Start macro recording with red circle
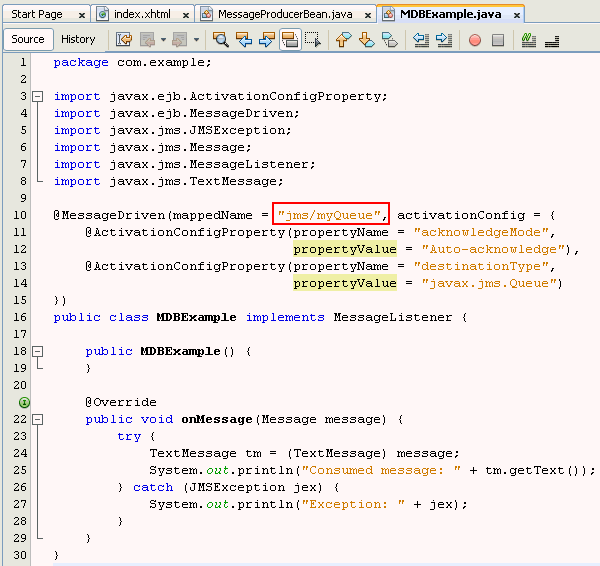 pos(474,40)
